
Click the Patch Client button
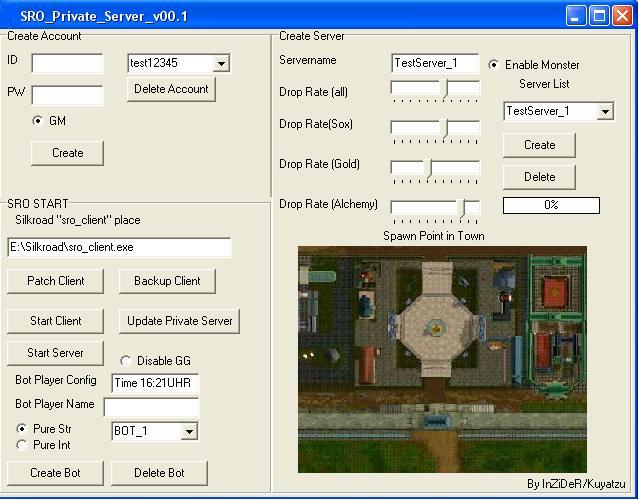tap(56, 281)
